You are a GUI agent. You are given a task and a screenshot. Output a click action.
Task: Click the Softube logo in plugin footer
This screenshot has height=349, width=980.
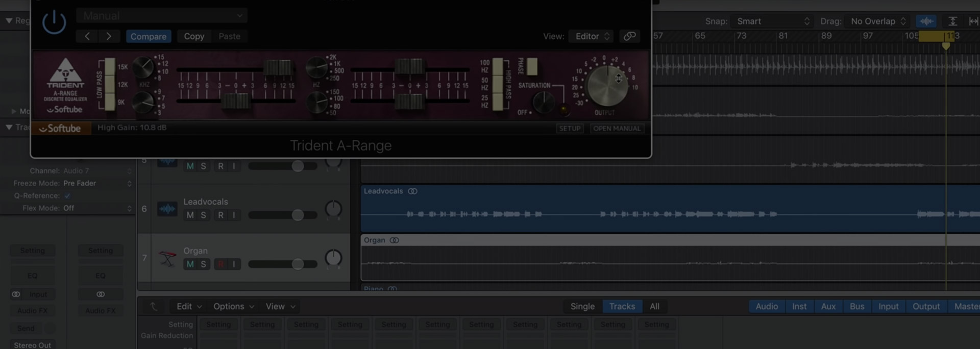61,129
